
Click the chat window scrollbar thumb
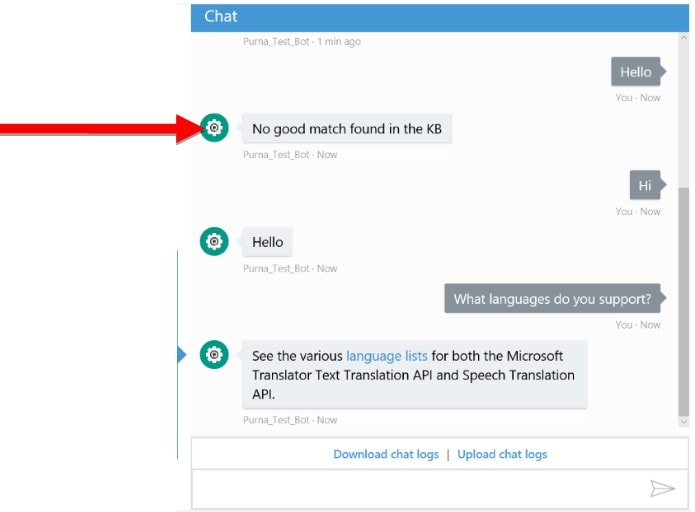[683, 300]
